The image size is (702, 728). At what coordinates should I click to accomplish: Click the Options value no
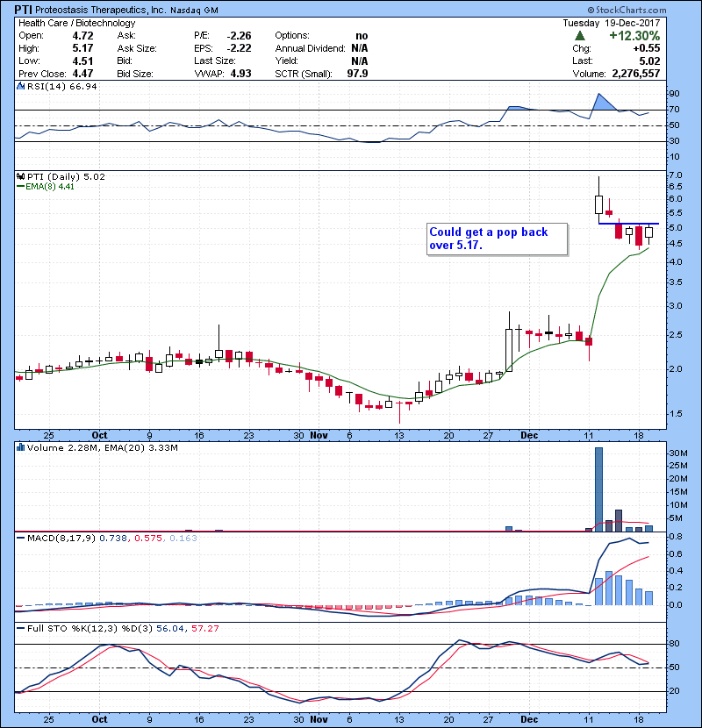click(362, 36)
